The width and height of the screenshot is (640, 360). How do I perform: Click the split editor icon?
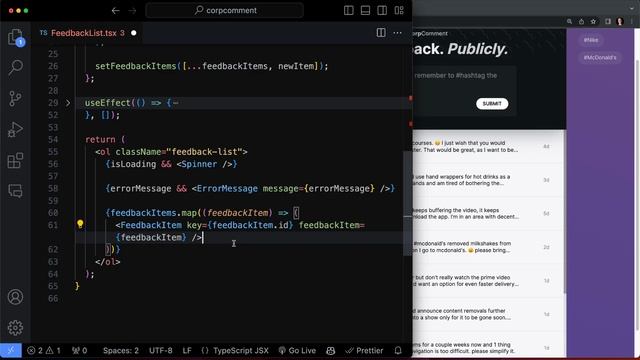(381, 33)
